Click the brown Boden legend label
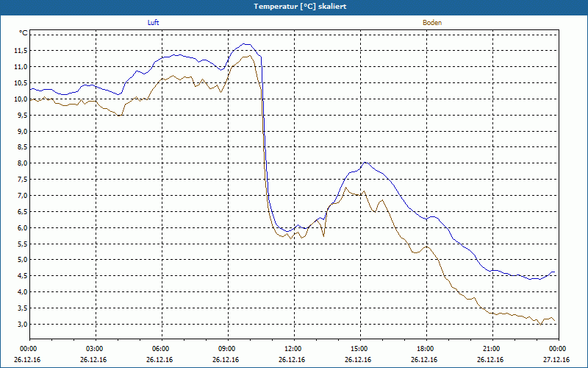Image resolution: width=588 pixels, height=368 pixels. coord(432,23)
